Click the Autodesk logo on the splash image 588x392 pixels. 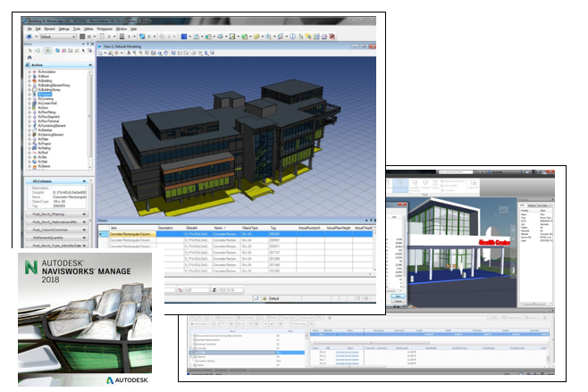(128, 380)
